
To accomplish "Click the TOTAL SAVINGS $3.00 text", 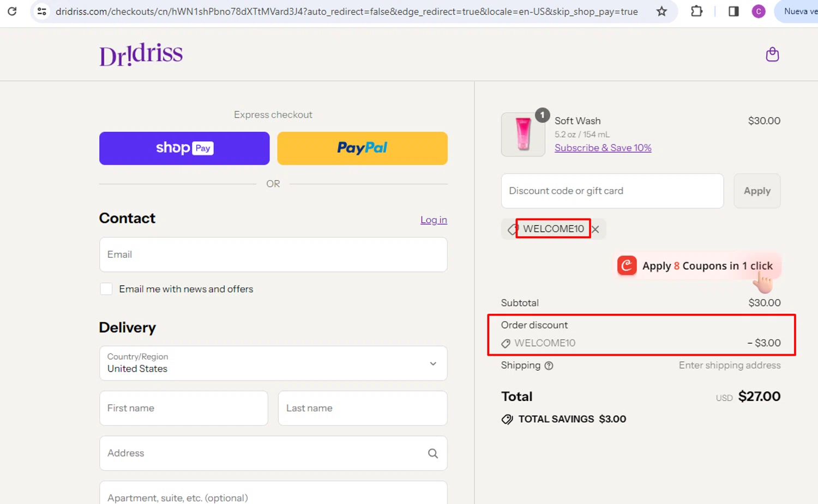I will 572,419.
